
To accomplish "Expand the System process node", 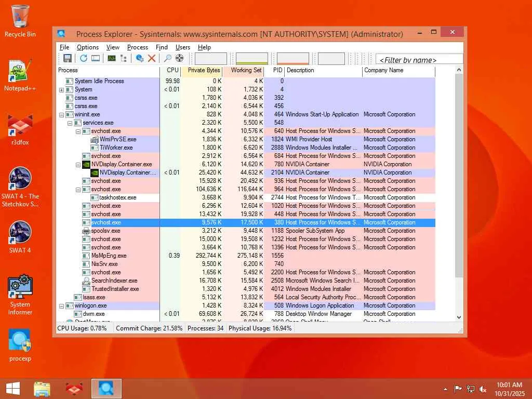I will [61, 90].
